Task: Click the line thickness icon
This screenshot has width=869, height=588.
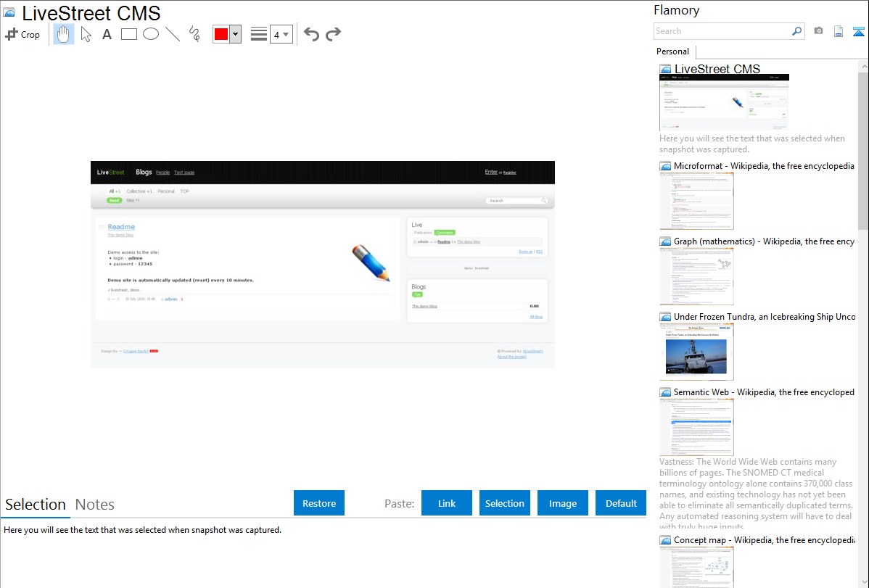Action: 259,34
